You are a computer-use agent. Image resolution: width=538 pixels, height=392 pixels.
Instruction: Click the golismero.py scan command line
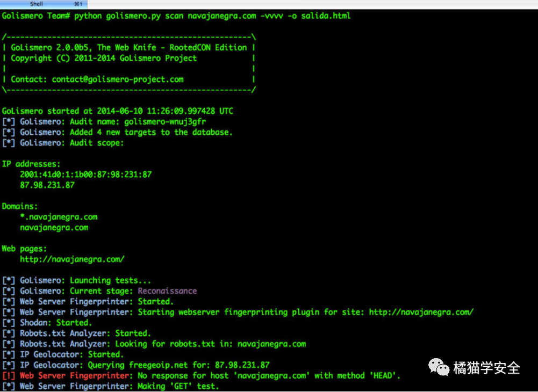pyautogui.click(x=176, y=16)
